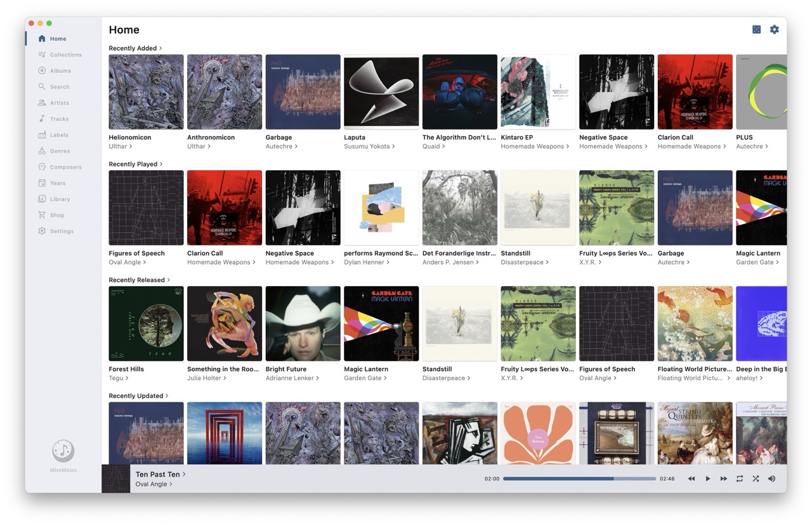Open the Years calendar icon

coord(42,183)
